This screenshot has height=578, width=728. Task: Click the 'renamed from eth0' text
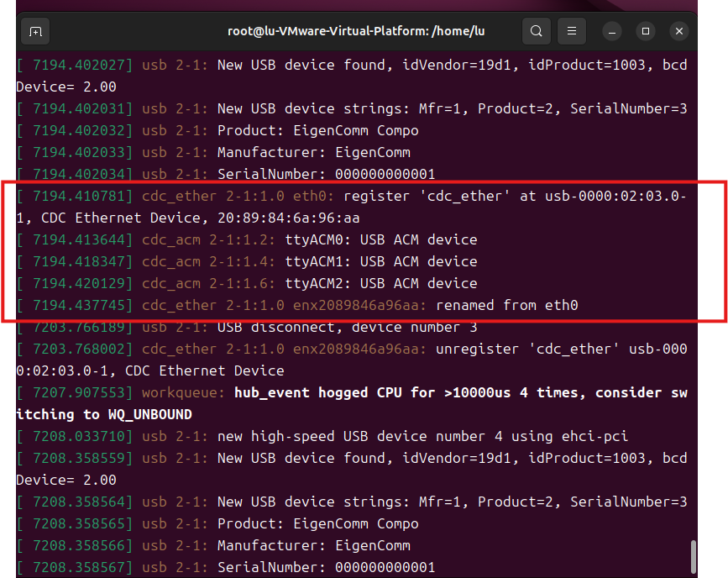(506, 305)
